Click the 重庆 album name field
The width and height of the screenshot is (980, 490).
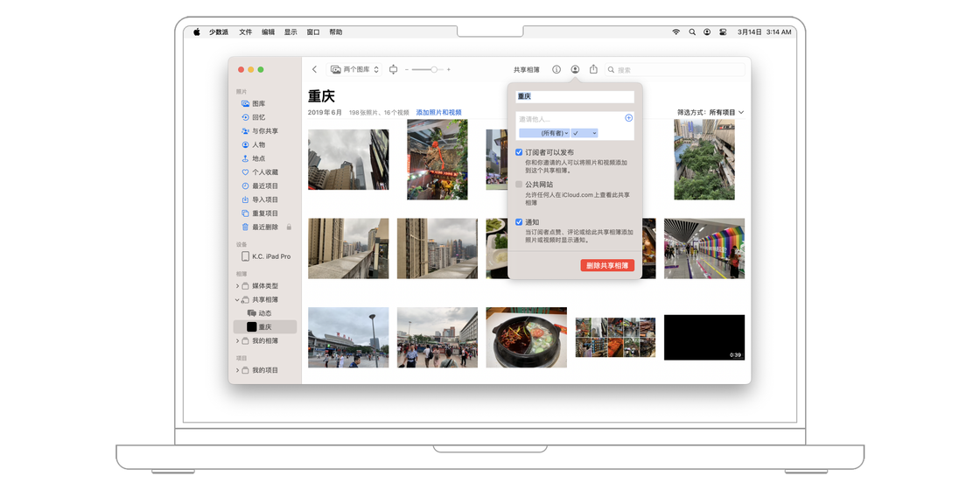coord(575,97)
